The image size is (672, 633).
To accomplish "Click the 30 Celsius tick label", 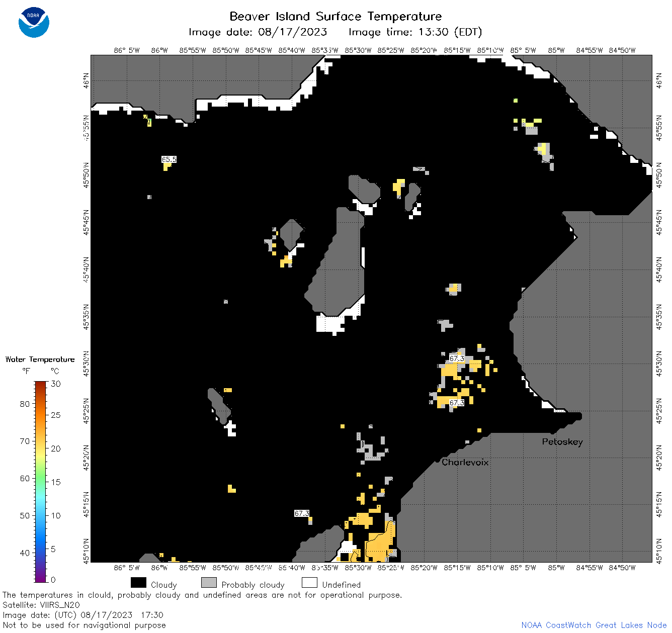I will pyautogui.click(x=56, y=384).
